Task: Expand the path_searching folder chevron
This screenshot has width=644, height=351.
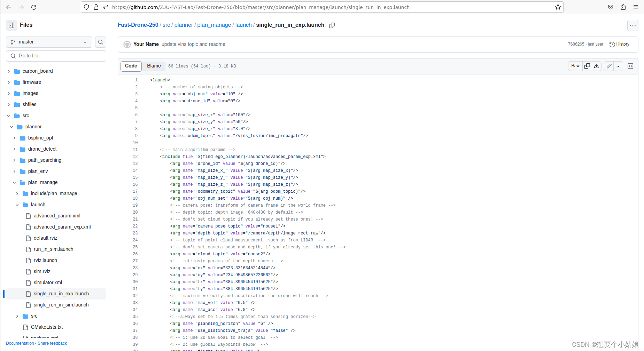Action: pos(14,160)
